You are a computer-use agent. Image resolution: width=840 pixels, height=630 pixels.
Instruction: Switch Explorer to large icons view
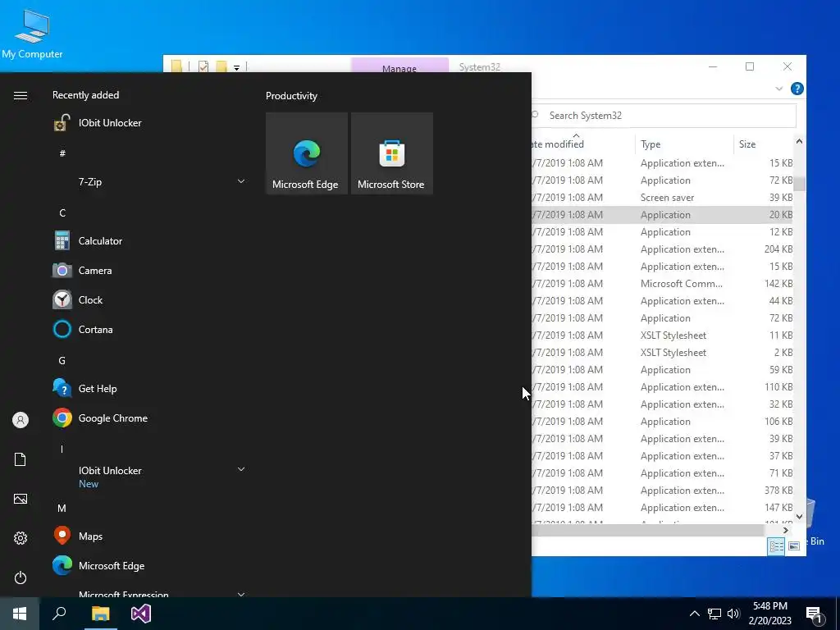pos(794,546)
